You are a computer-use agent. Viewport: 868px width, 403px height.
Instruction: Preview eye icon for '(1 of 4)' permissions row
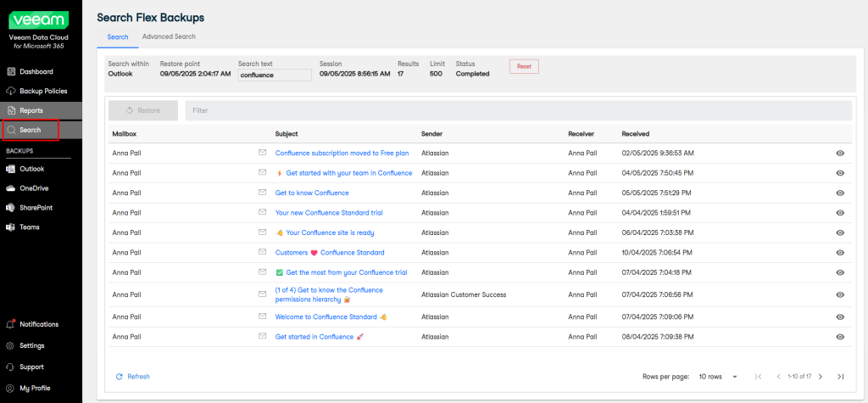click(x=840, y=295)
